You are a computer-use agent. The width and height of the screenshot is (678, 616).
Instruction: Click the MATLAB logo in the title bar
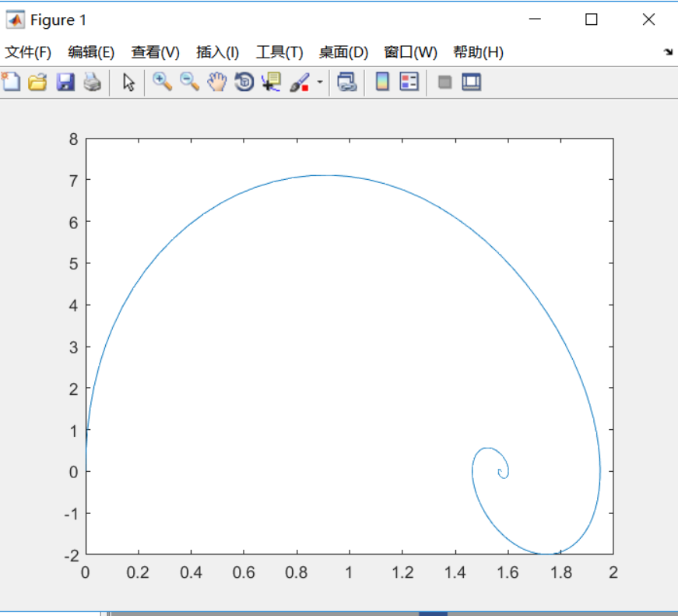click(x=16, y=20)
